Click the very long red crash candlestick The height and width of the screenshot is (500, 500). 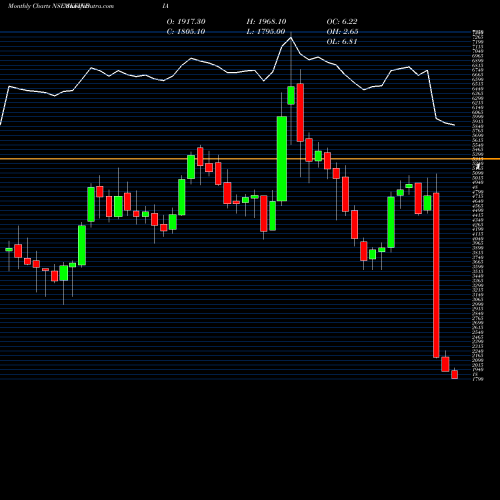click(x=436, y=275)
